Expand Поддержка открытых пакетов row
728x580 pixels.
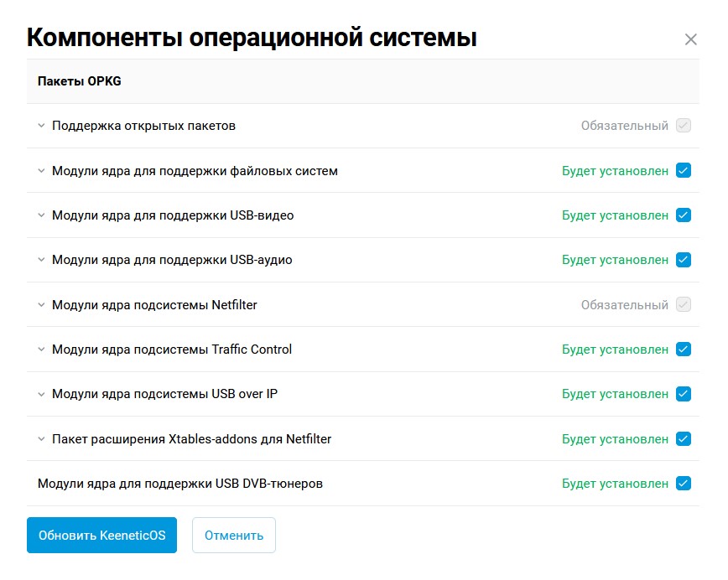click(x=41, y=126)
